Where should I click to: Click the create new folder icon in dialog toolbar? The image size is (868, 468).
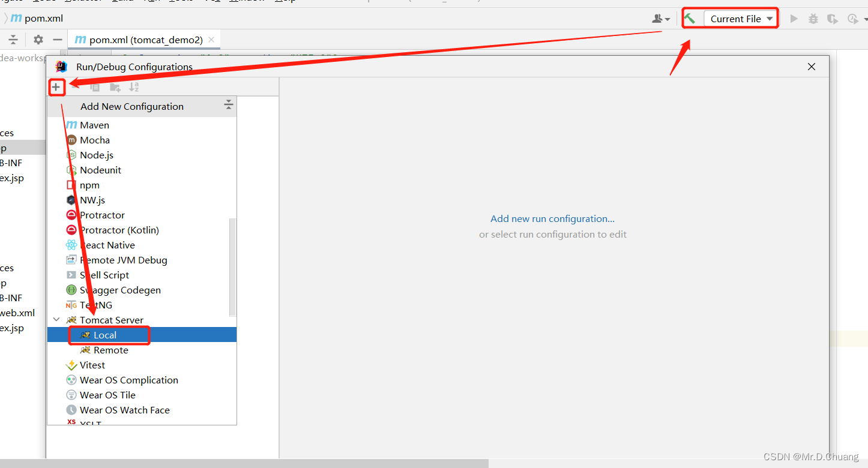(x=115, y=87)
